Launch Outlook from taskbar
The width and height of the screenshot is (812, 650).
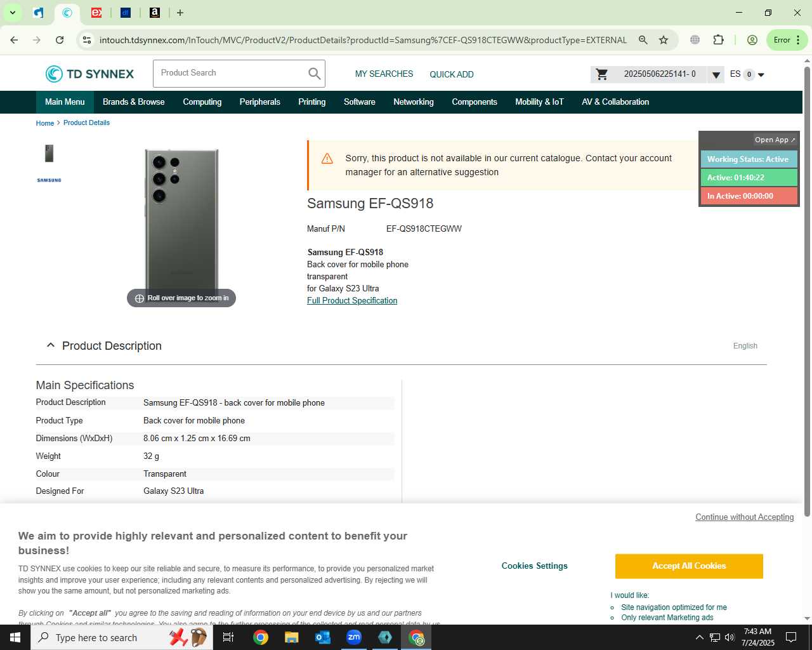point(323,637)
